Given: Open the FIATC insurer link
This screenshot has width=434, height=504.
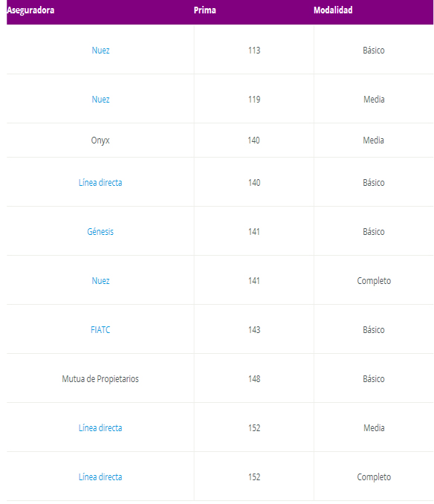Looking at the screenshot, I should pos(100,330).
